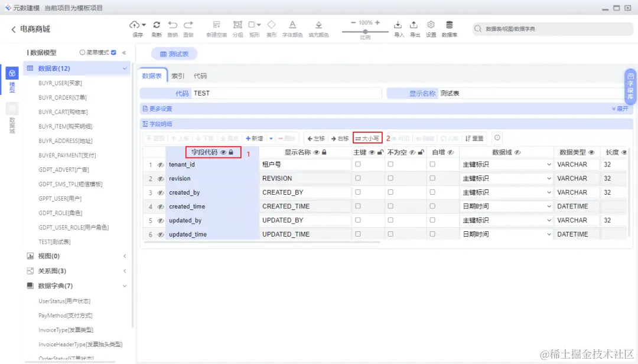Select the 模型 icon in left sidebar
Image resolution: width=638 pixels, height=364 pixels.
tap(12, 74)
